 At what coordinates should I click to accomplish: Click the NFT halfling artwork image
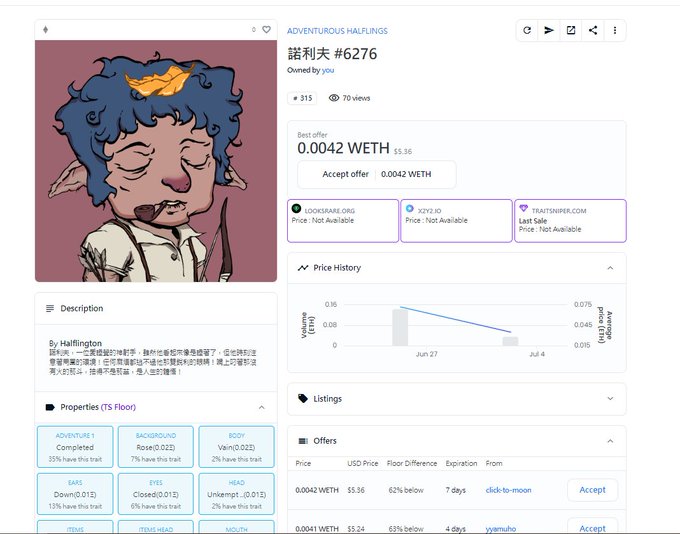click(156, 161)
